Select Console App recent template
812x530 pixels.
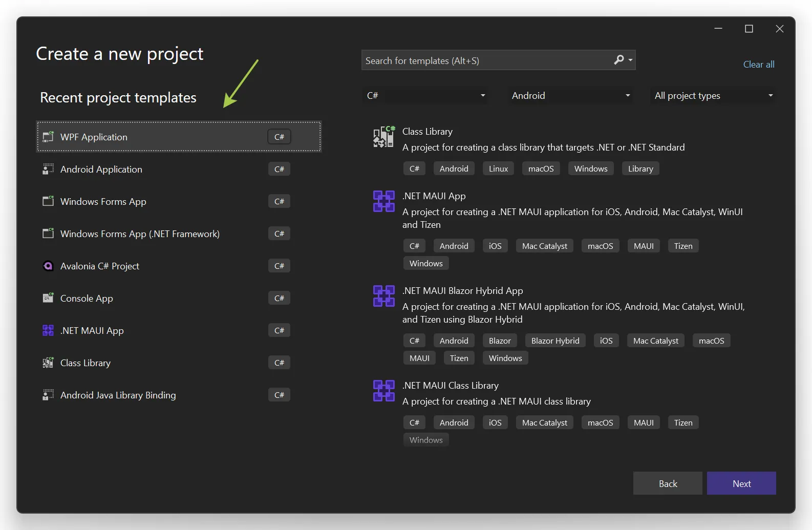[x=179, y=298]
